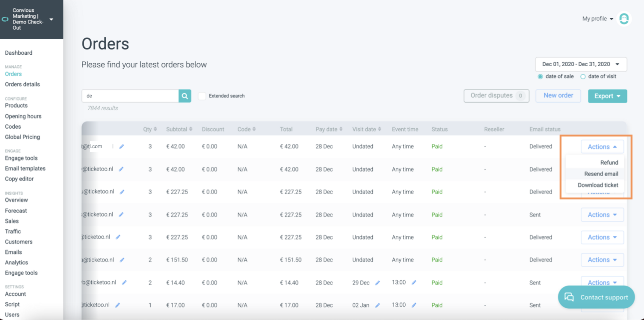Select Download ticket in Actions menu
The width and height of the screenshot is (644, 320).
tap(598, 185)
